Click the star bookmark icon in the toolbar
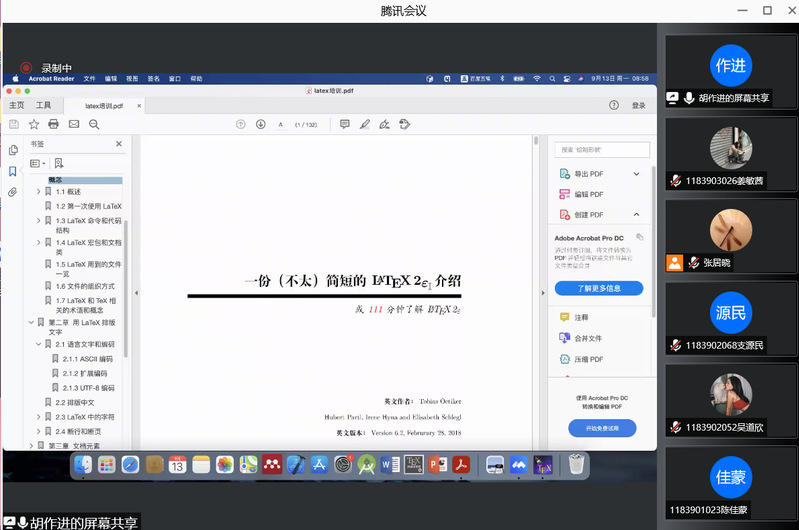 [x=34, y=124]
